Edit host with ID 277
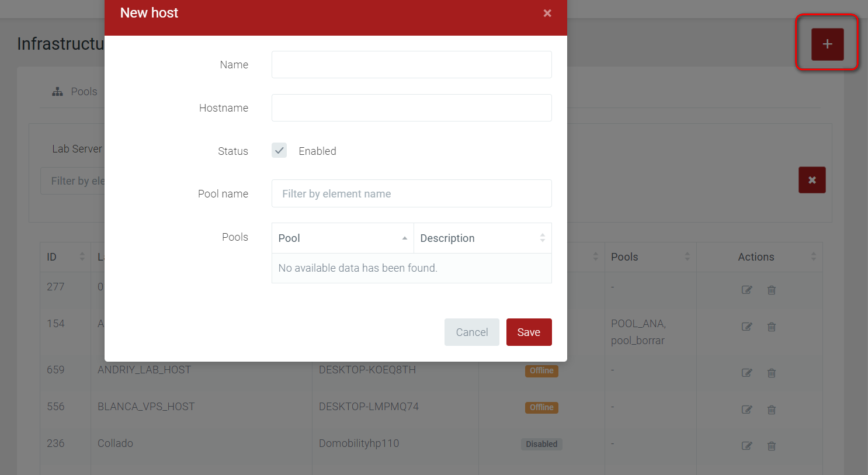The height and width of the screenshot is (475, 868). point(747,290)
